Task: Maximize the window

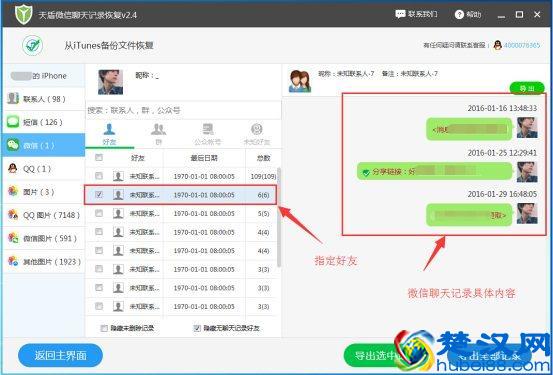Action: 519,14
